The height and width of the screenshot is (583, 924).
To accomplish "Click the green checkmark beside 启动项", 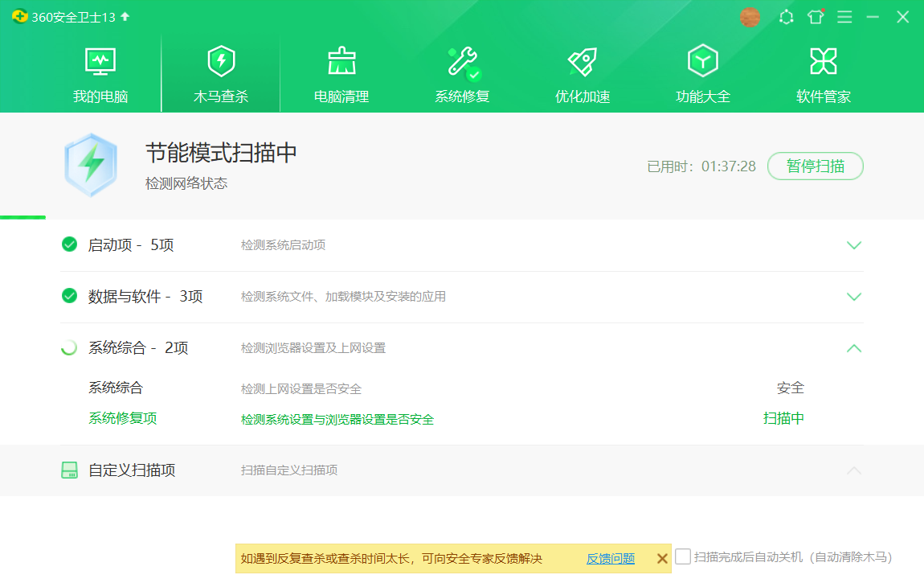I will click(70, 244).
